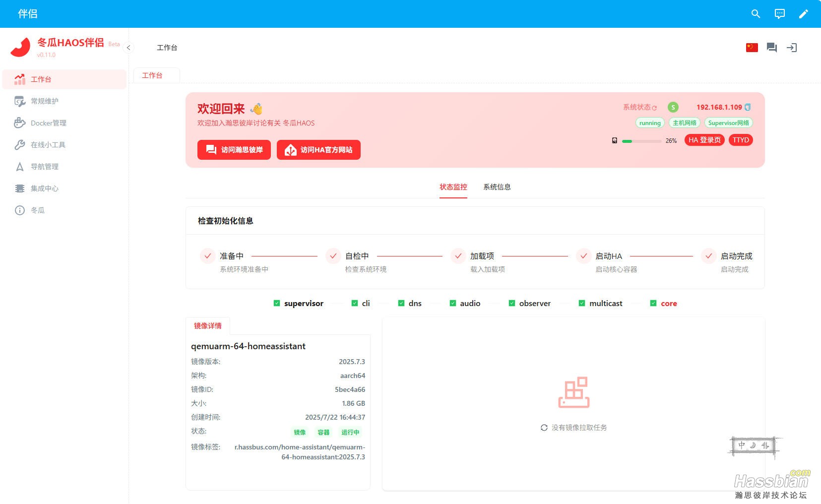821x504 pixels.
Task: Click the size value 1.86 GB
Action: pos(353,403)
